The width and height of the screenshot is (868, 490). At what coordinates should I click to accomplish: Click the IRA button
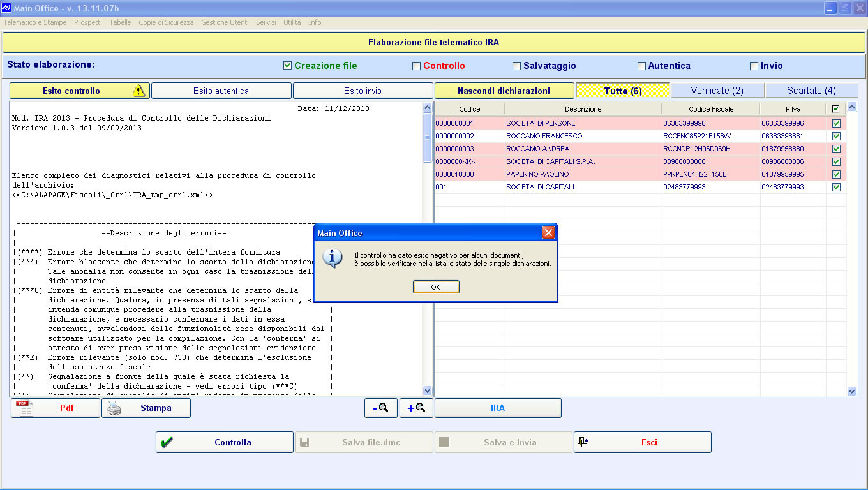point(498,408)
